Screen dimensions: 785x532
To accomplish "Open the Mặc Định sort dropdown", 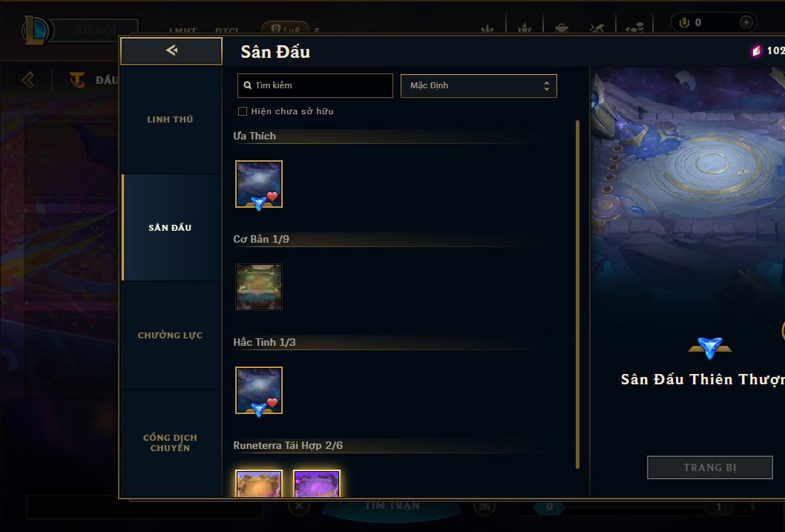I will [479, 85].
